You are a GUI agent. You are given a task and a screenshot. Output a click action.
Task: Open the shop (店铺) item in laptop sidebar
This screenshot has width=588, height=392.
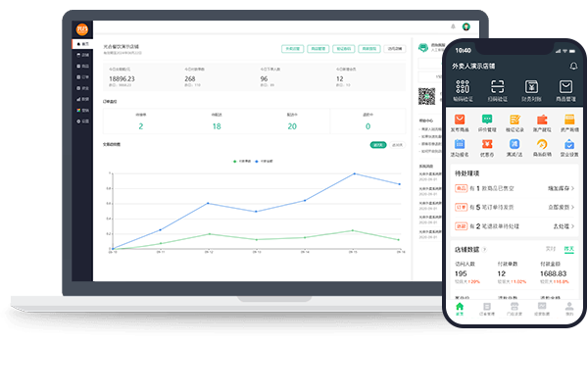click(x=82, y=55)
